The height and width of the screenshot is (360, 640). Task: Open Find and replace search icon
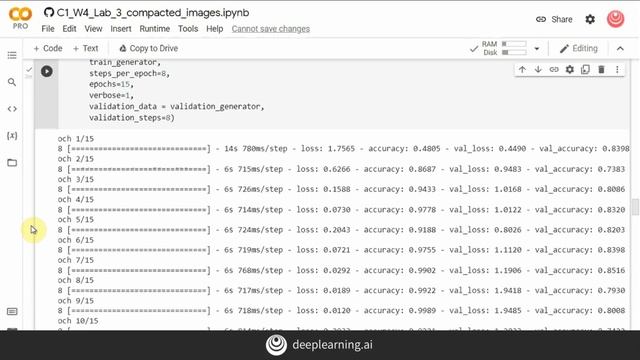pyautogui.click(x=12, y=82)
